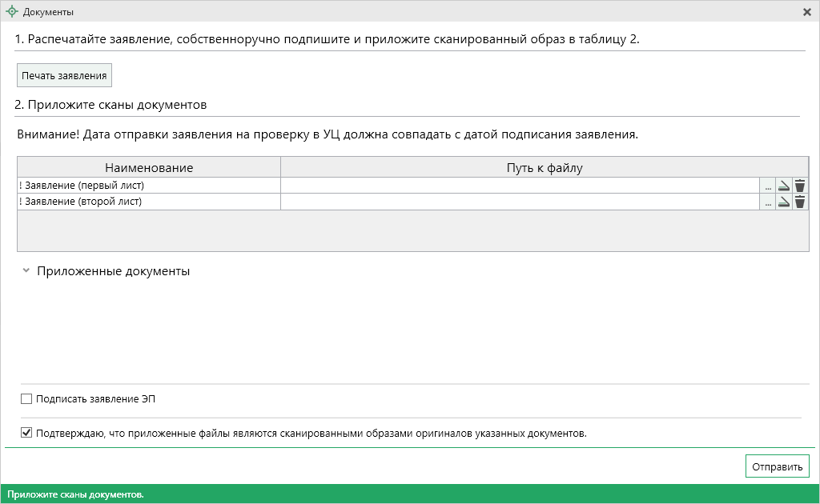820x504 pixels.
Task: Click the Печать заявления button
Action: click(x=64, y=75)
